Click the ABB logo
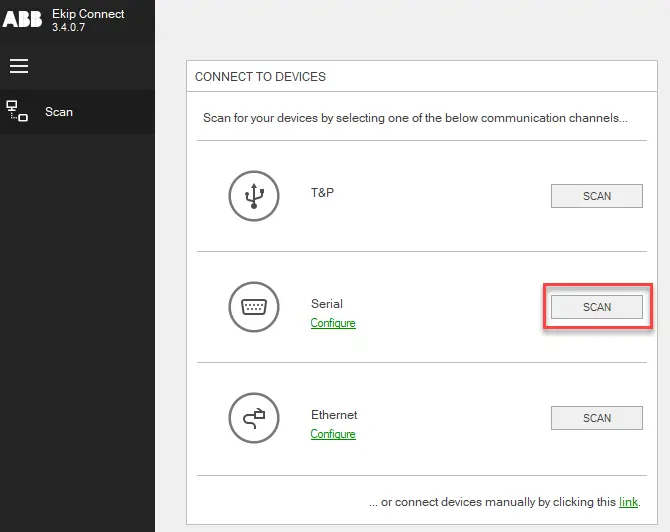The height and width of the screenshot is (532, 670). click(x=22, y=20)
